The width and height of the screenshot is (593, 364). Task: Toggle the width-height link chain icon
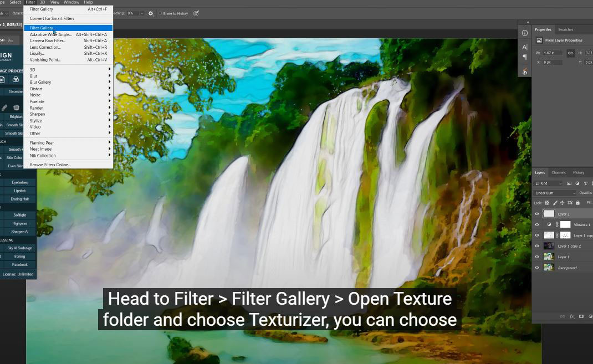coord(570,53)
